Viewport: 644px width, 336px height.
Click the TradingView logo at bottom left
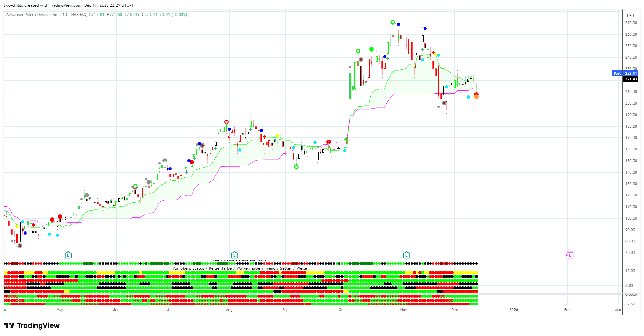point(32,325)
